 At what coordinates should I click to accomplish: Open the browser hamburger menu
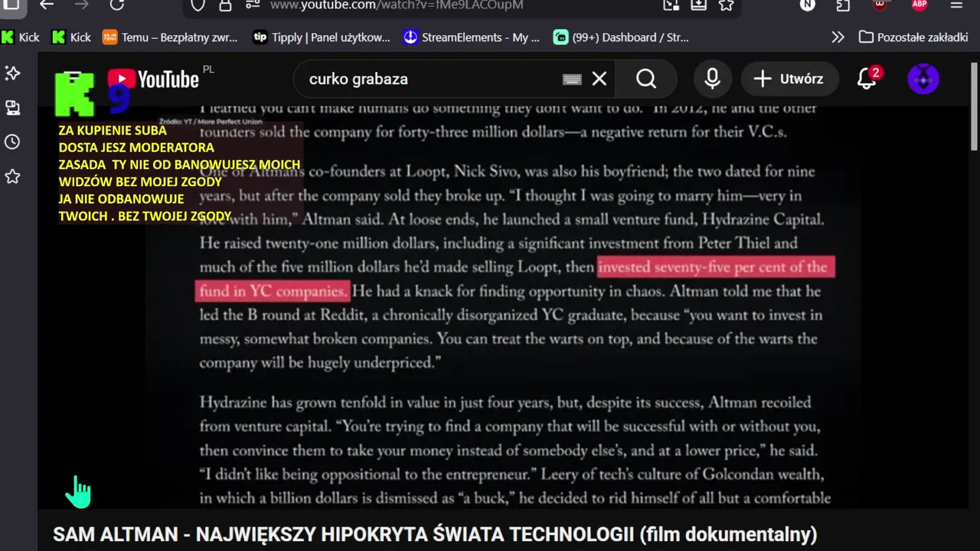956,5
